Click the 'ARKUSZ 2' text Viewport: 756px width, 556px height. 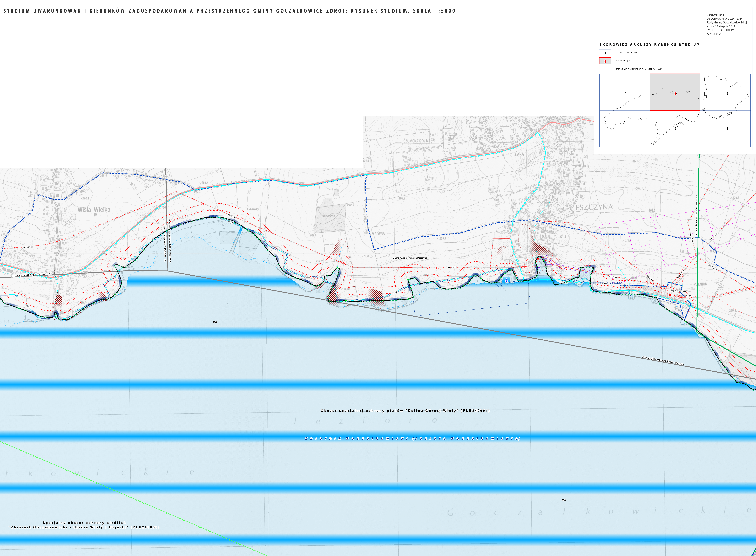(x=714, y=34)
